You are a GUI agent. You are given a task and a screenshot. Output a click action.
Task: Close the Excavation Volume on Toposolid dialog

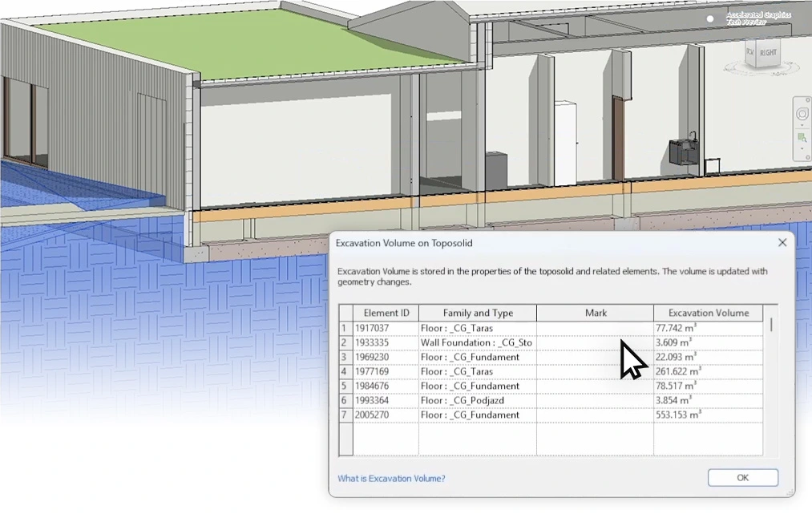coord(782,242)
